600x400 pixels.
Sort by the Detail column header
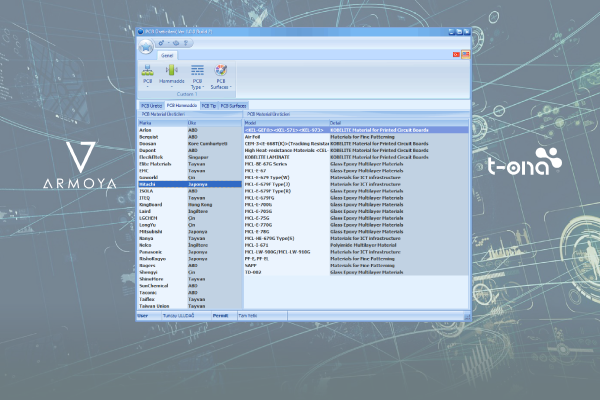click(399, 123)
